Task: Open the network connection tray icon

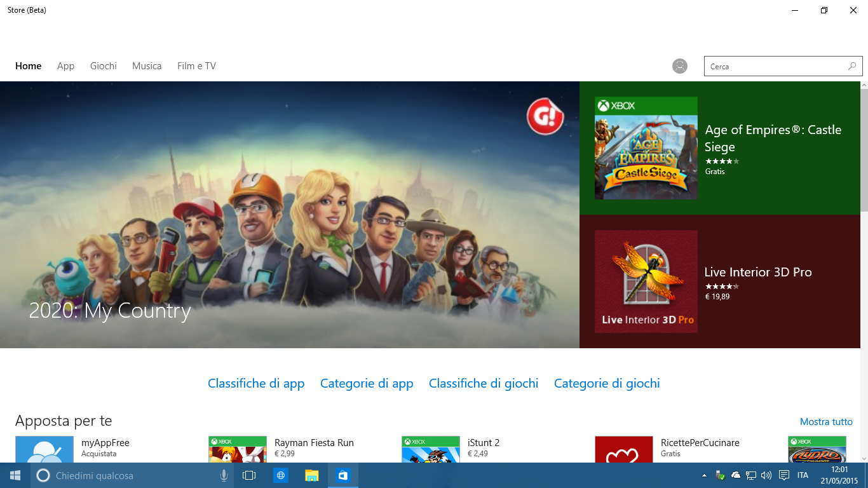Action: pyautogui.click(x=751, y=475)
